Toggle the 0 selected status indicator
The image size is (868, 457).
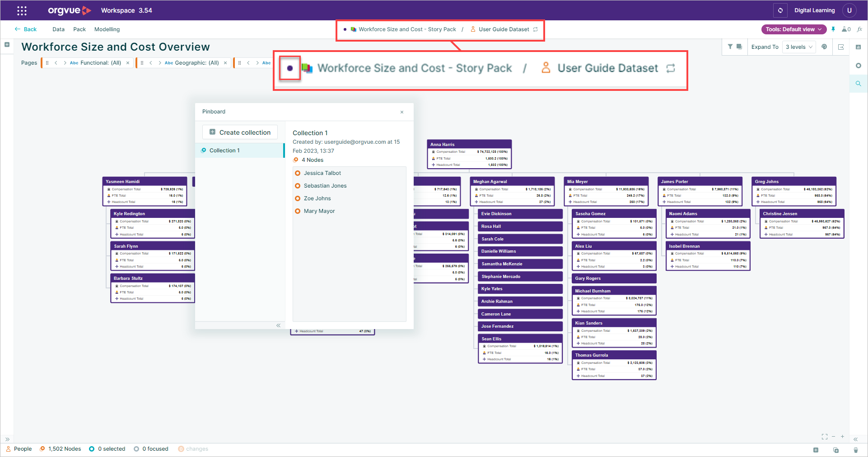click(x=107, y=449)
